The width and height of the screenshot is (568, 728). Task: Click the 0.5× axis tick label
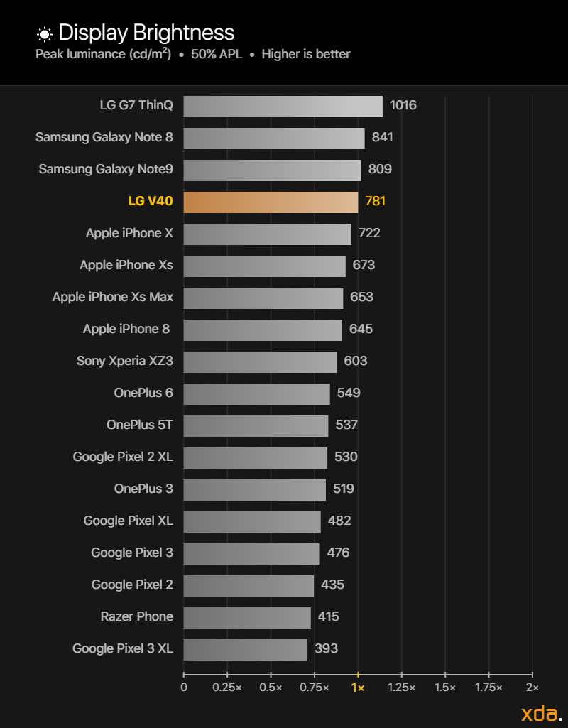click(271, 687)
